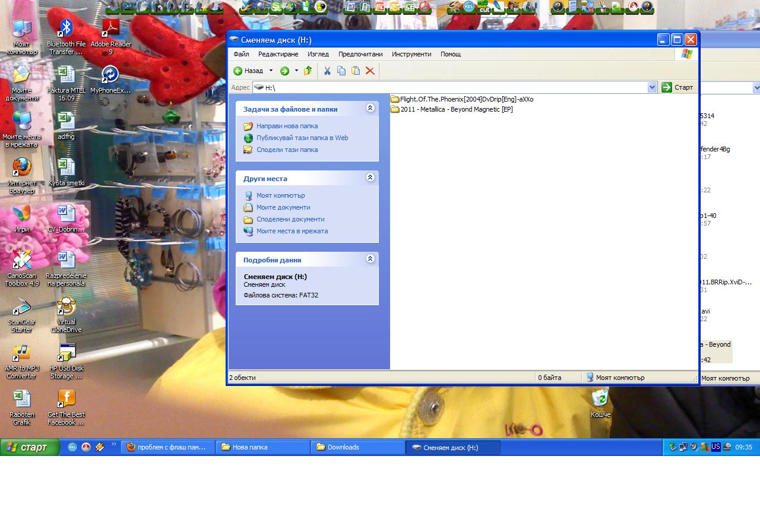
Task: Open Virtual CloneDrive desktop icon
Action: [x=66, y=315]
